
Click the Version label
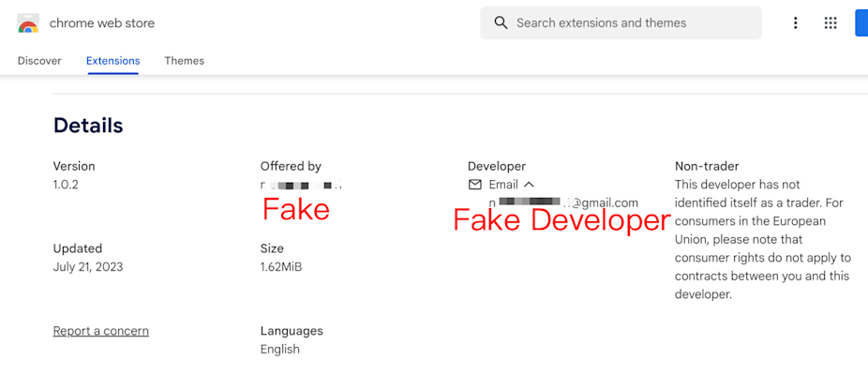point(74,166)
